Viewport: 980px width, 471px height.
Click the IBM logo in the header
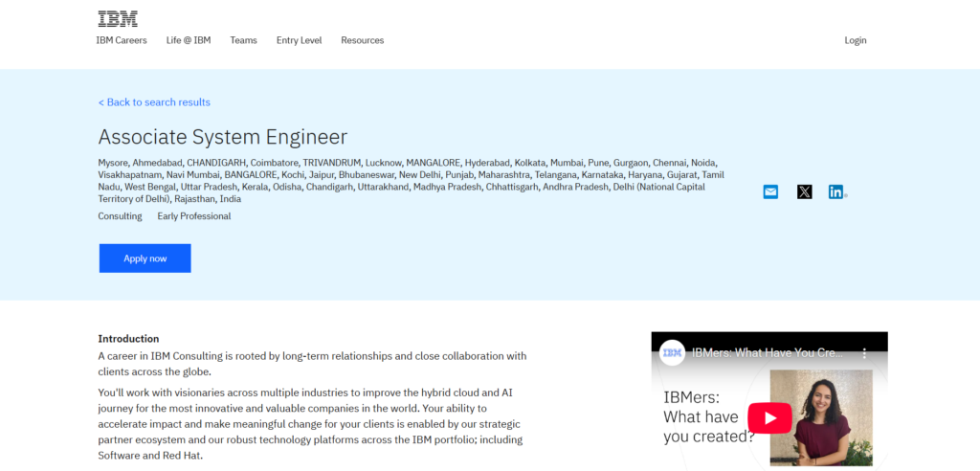[118, 18]
